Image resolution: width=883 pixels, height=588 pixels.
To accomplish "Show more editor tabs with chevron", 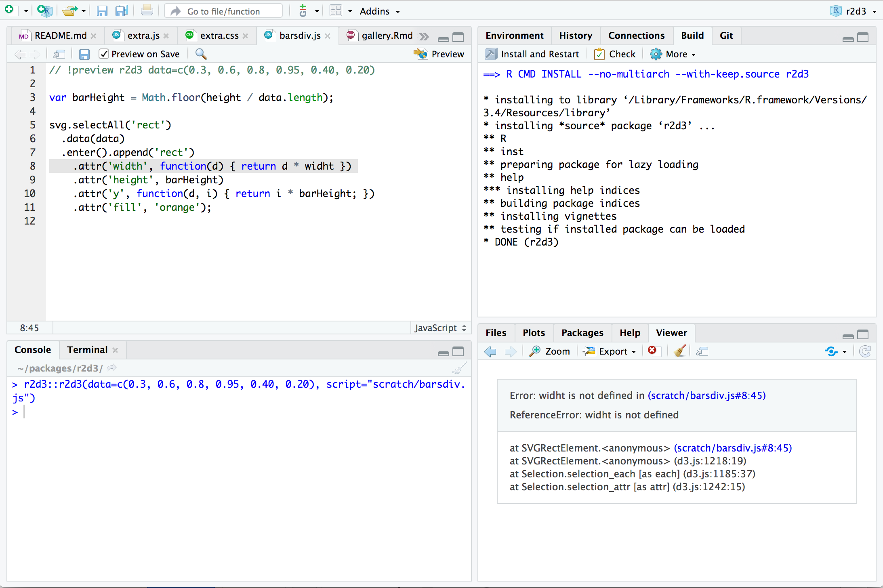I will [x=424, y=37].
